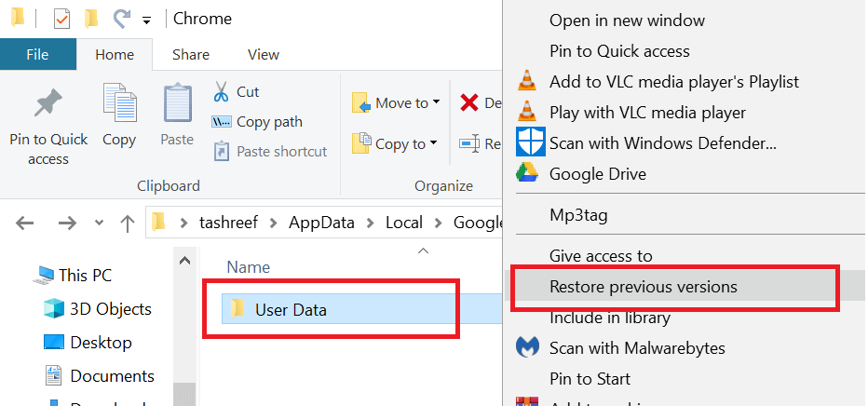Image resolution: width=868 pixels, height=406 pixels.
Task: Click Local in the address bar
Action: [404, 223]
